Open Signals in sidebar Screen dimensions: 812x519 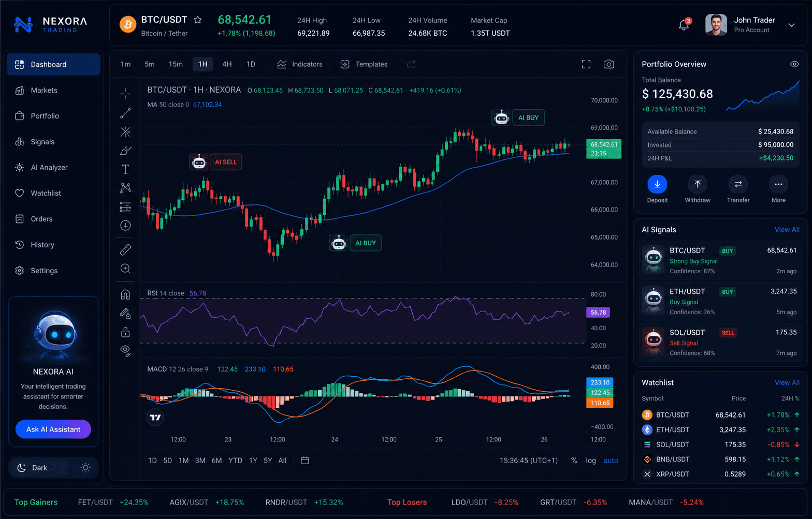click(x=53, y=142)
